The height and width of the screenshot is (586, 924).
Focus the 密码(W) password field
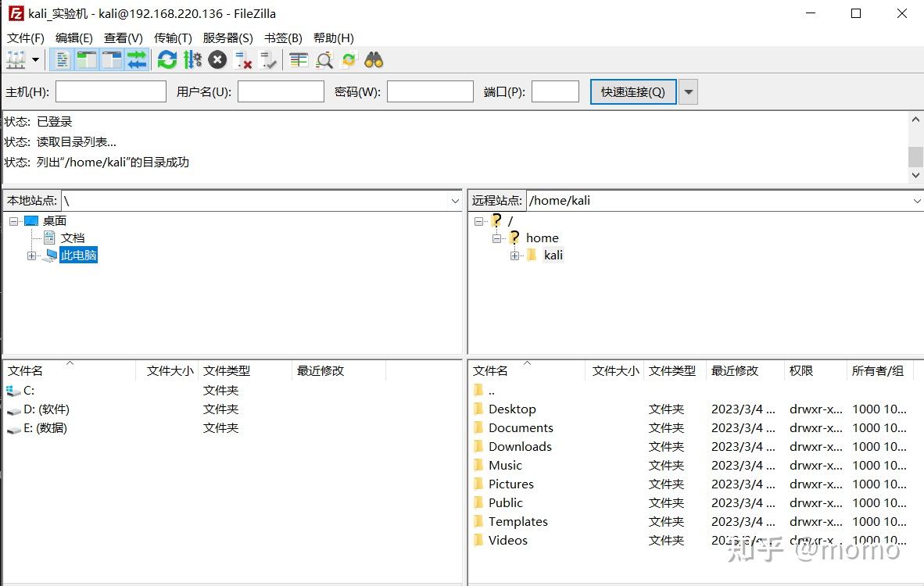coord(430,91)
